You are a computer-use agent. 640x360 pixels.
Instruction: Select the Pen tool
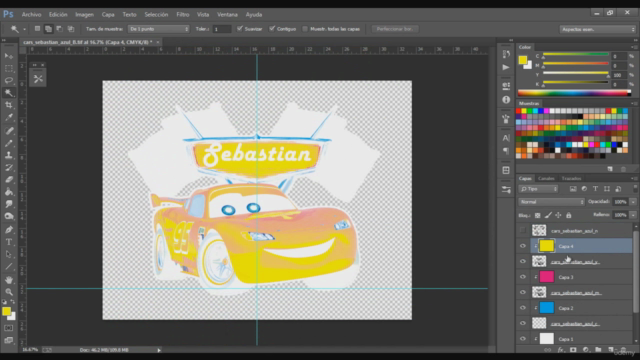coord(9,230)
